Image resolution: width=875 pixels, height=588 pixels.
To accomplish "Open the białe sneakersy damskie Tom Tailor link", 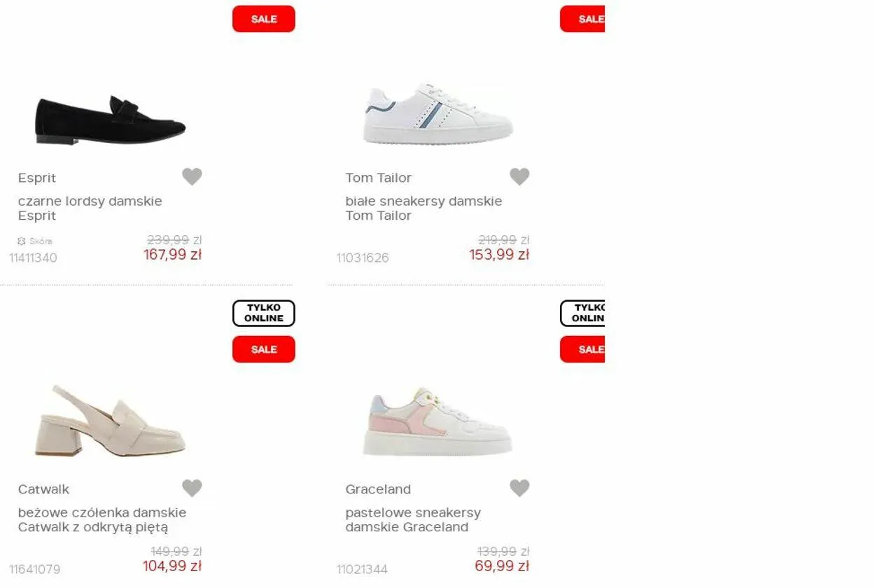I will click(423, 208).
